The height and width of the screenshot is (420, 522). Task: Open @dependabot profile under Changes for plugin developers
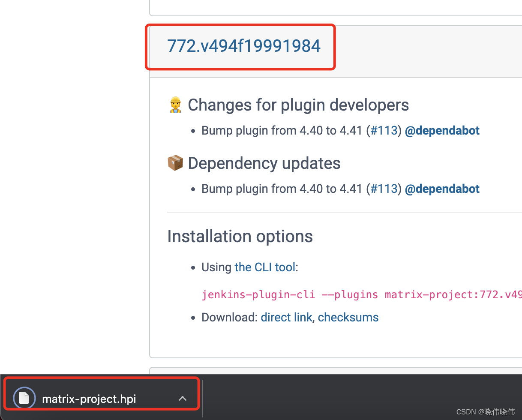[442, 131]
